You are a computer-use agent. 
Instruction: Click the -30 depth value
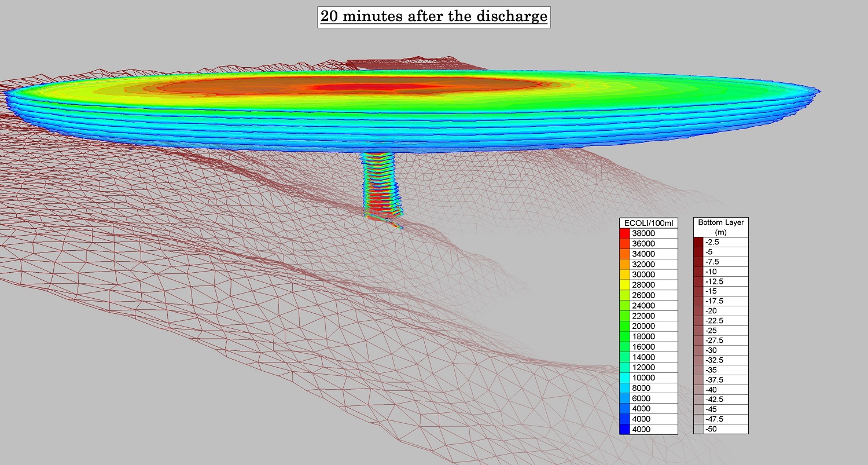[712, 350]
